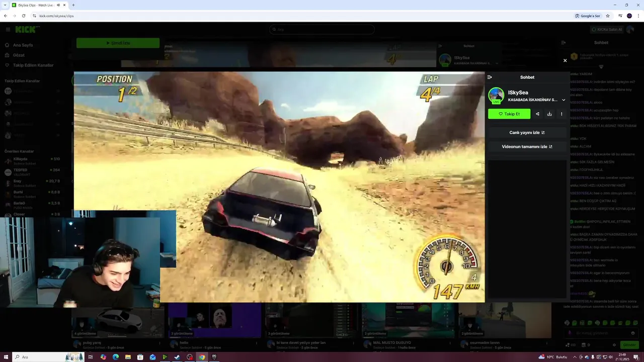Switch to Chrome on the taskbar
Viewport: 644px width, 362px height.
tap(202, 357)
